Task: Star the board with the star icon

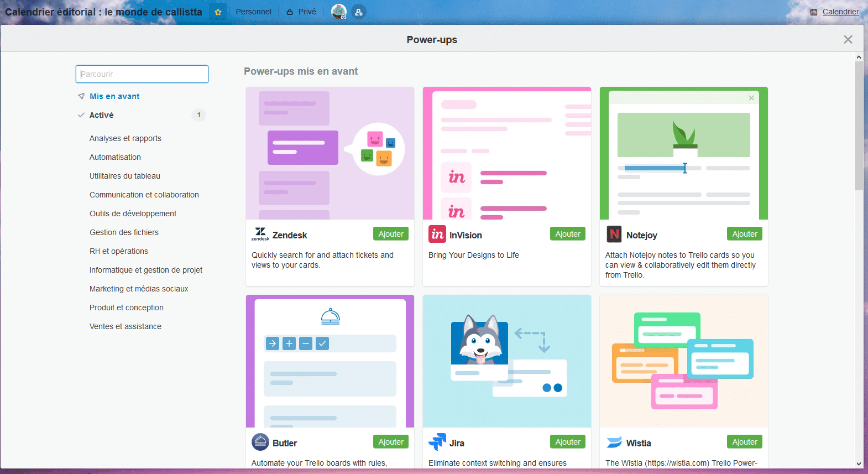Action: coord(218,12)
